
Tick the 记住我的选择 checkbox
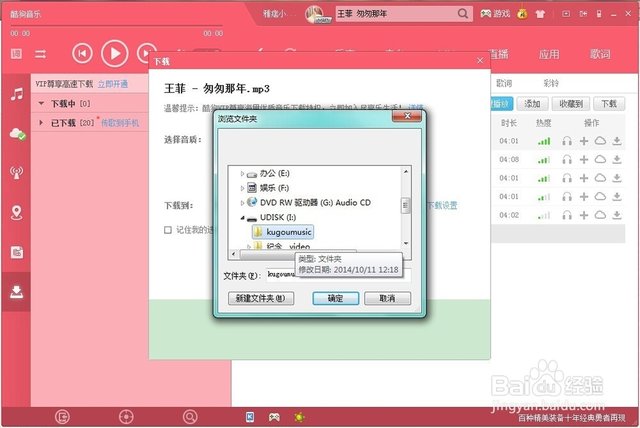tap(167, 230)
